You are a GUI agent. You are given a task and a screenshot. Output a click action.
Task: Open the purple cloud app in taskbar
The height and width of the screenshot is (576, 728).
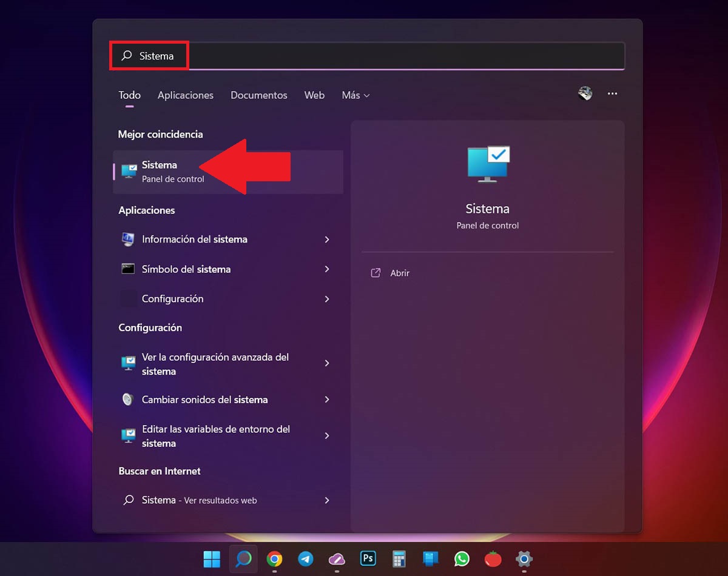click(337, 559)
